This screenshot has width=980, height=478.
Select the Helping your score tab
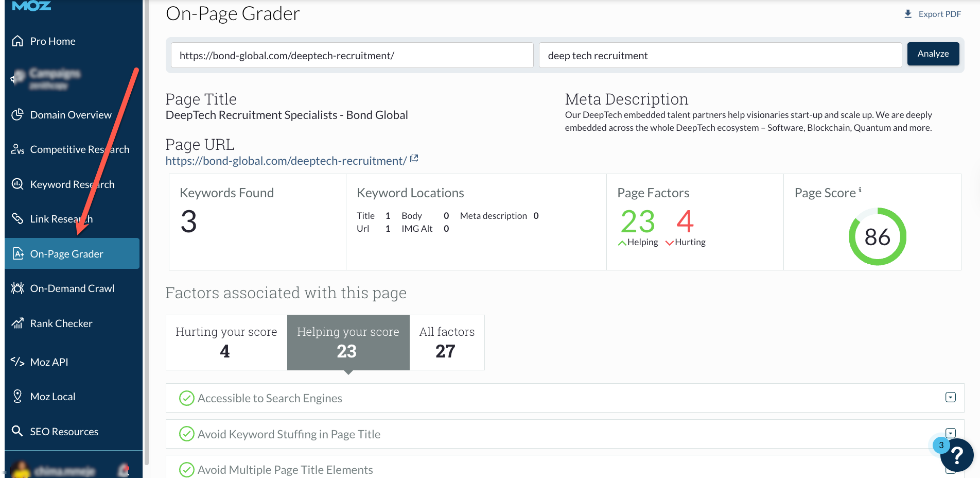point(348,342)
